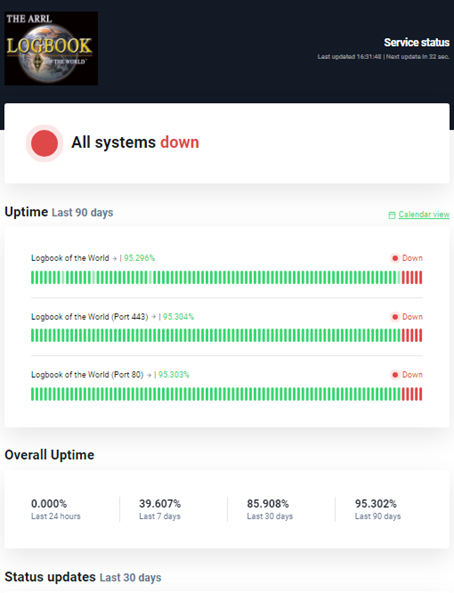Click the Status updates Last 30 days heading
This screenshot has width=454, height=593.
(x=83, y=577)
